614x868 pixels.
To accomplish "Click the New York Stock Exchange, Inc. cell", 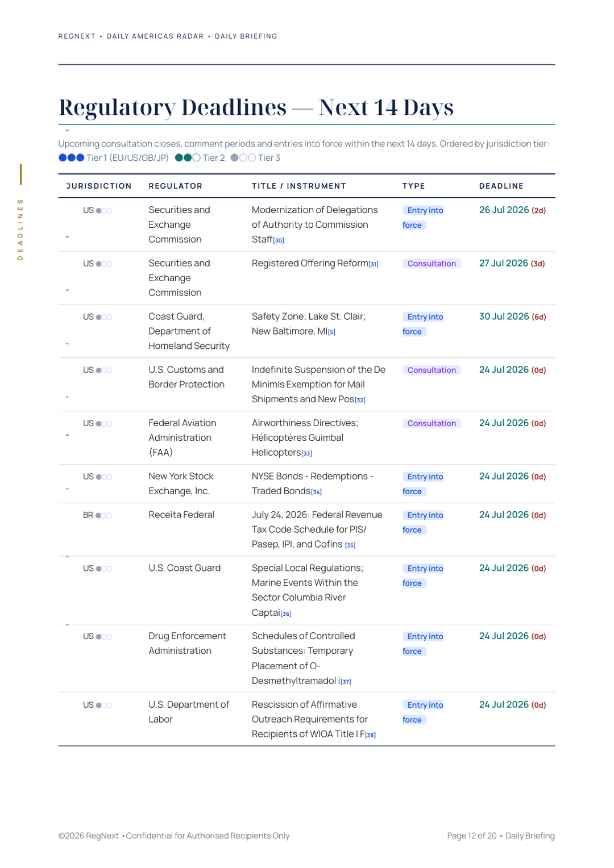I will tap(181, 484).
